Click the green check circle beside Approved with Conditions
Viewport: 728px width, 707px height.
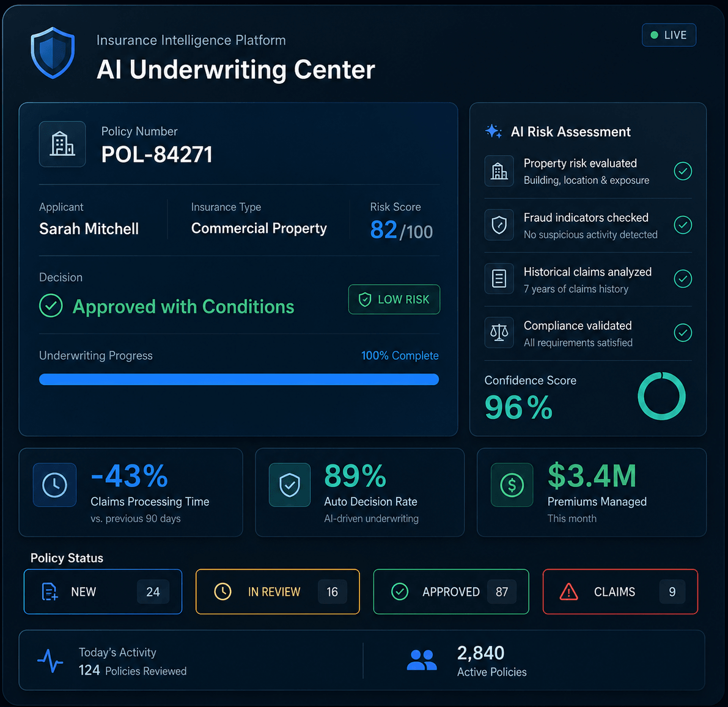tap(51, 306)
